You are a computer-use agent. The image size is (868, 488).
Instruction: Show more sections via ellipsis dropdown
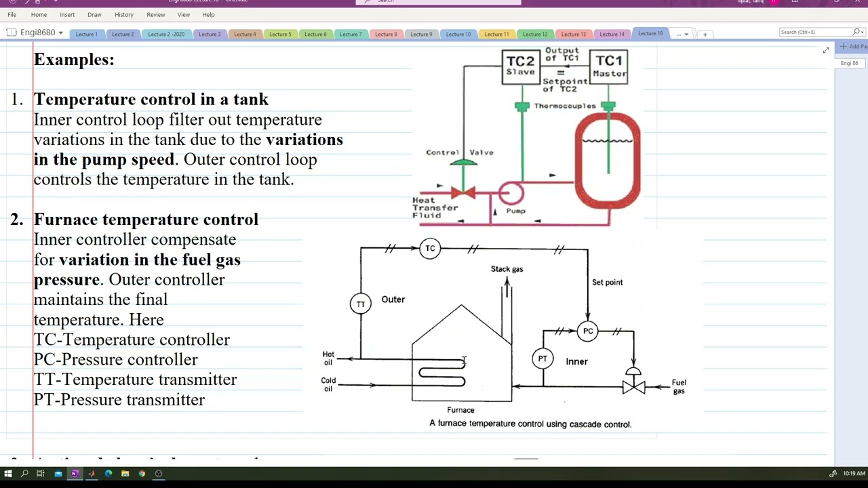point(682,34)
